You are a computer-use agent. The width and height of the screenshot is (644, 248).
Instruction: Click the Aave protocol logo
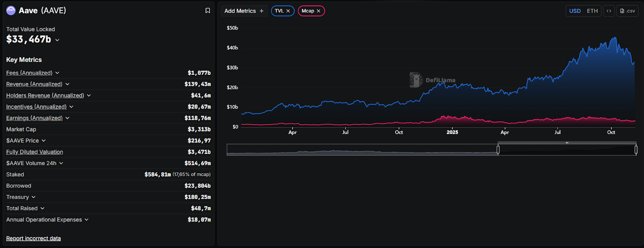tap(11, 10)
